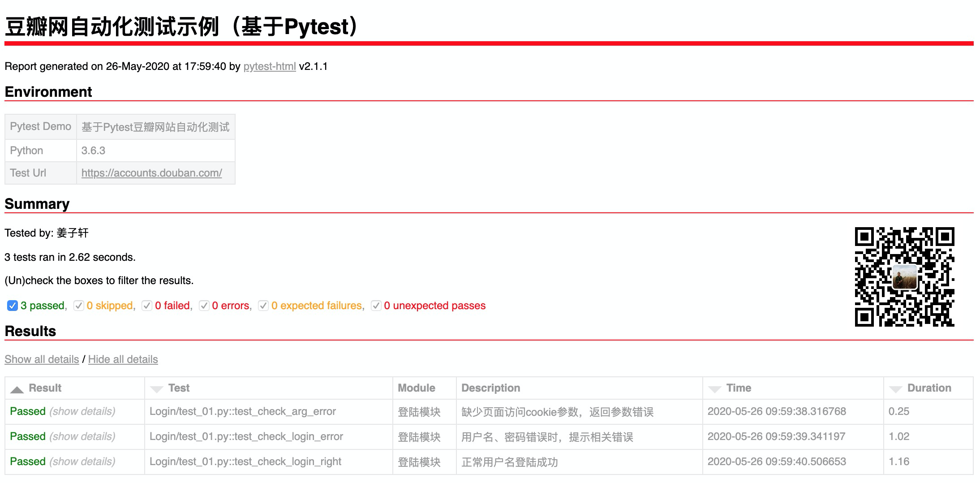Click 基于Pytest豆瓣网站自动化测试 environment value
Viewport: 980px width, 483px height.
pyautogui.click(x=155, y=127)
